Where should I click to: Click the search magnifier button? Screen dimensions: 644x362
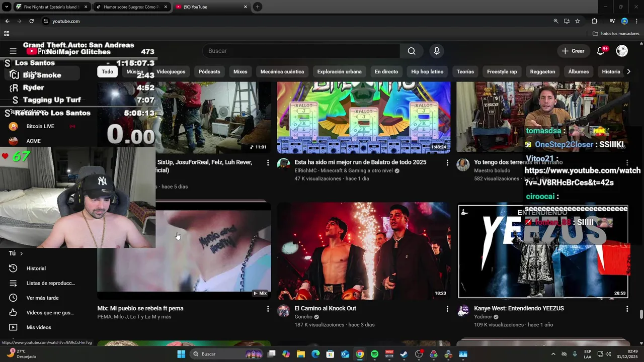point(412,51)
